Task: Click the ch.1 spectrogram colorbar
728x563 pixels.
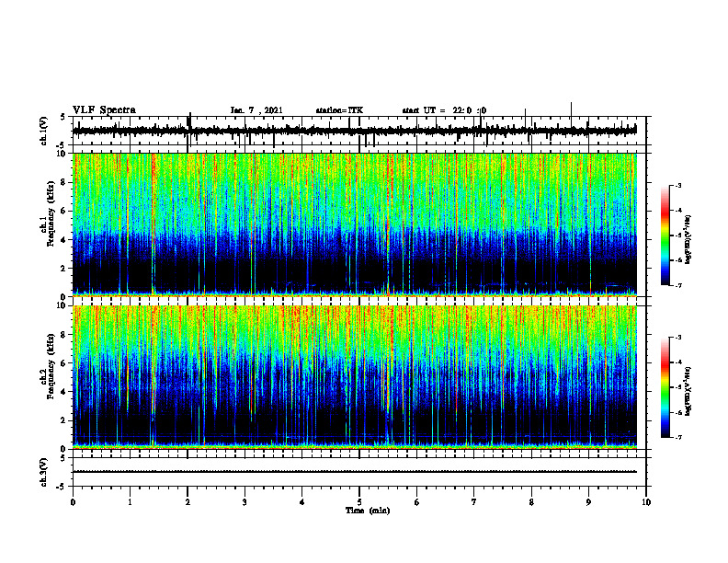Action: [x=665, y=236]
